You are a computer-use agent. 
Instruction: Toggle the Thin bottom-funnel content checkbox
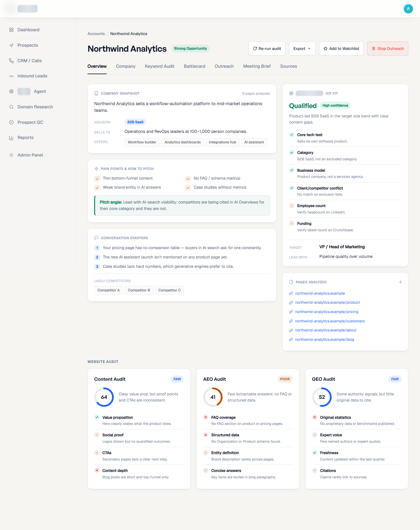(x=97, y=178)
